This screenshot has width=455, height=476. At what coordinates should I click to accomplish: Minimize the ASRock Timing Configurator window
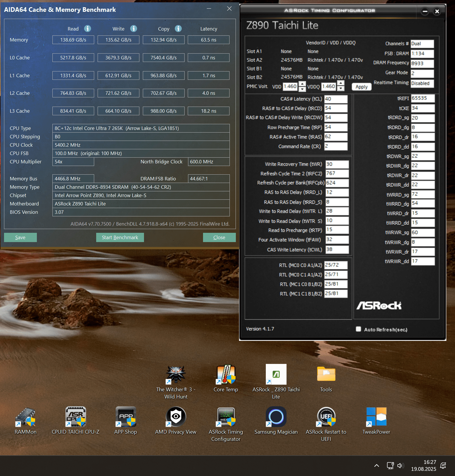tap(425, 12)
